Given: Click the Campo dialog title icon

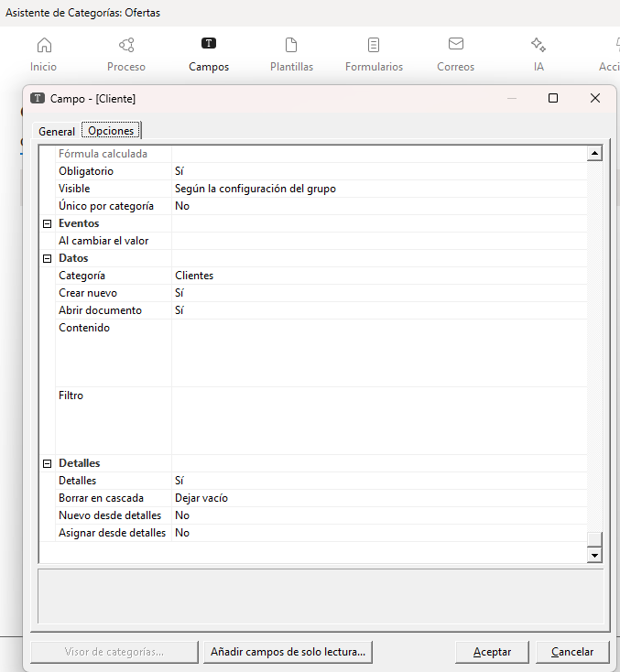Looking at the screenshot, I should (38, 98).
